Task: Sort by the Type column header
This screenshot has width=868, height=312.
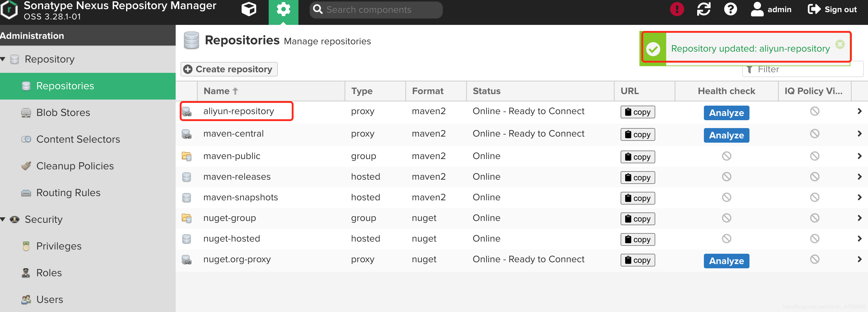Action: (375, 91)
